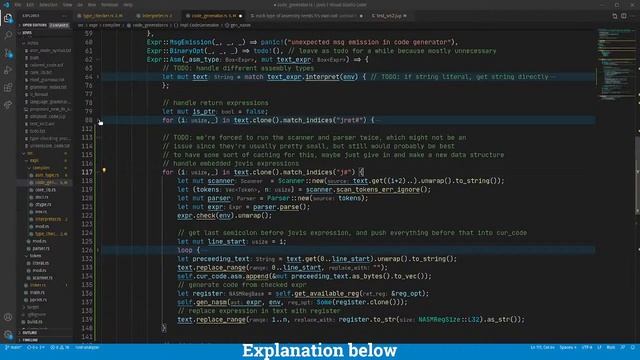Click the editor vertical scrollbar thumb
This screenshot has width=640, height=360.
point(638,175)
